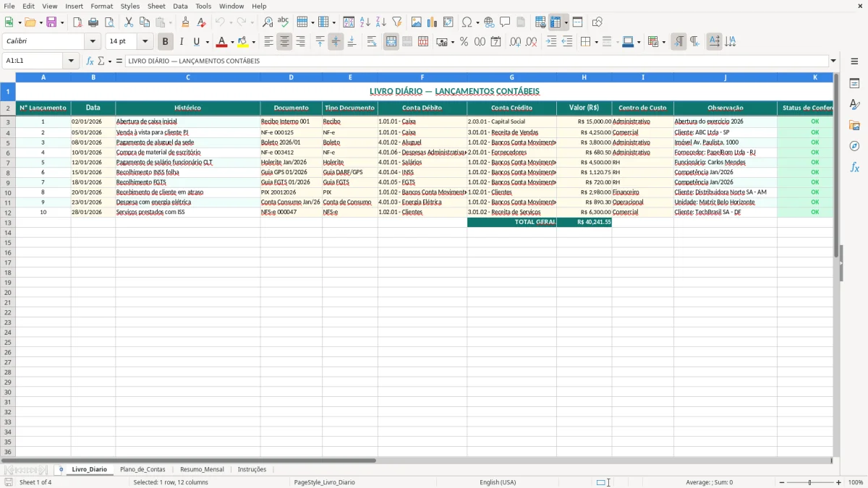Viewport: 868px width, 488px height.
Task: Open the Format menu
Action: [x=101, y=6]
